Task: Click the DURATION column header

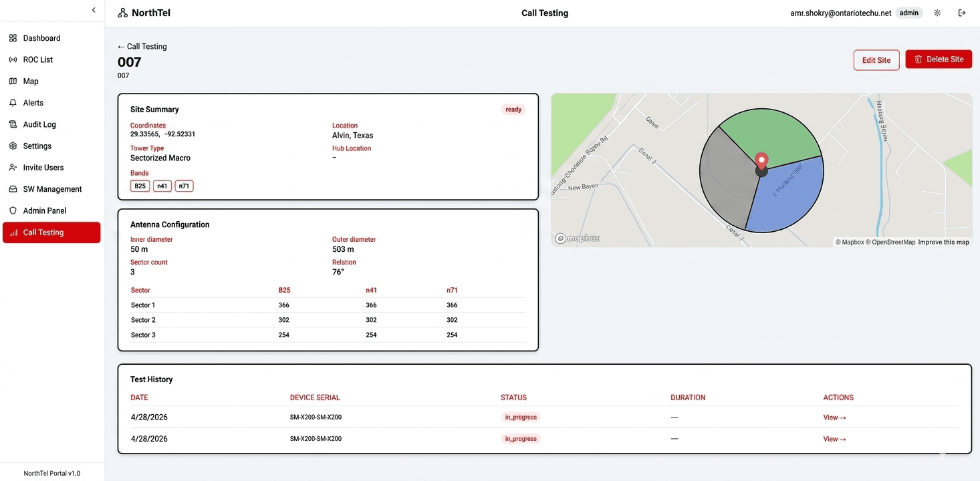Action: click(688, 397)
